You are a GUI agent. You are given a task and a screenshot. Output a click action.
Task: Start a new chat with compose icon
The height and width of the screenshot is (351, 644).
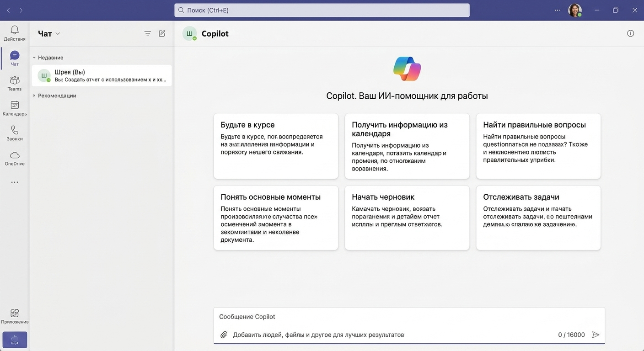click(x=162, y=33)
